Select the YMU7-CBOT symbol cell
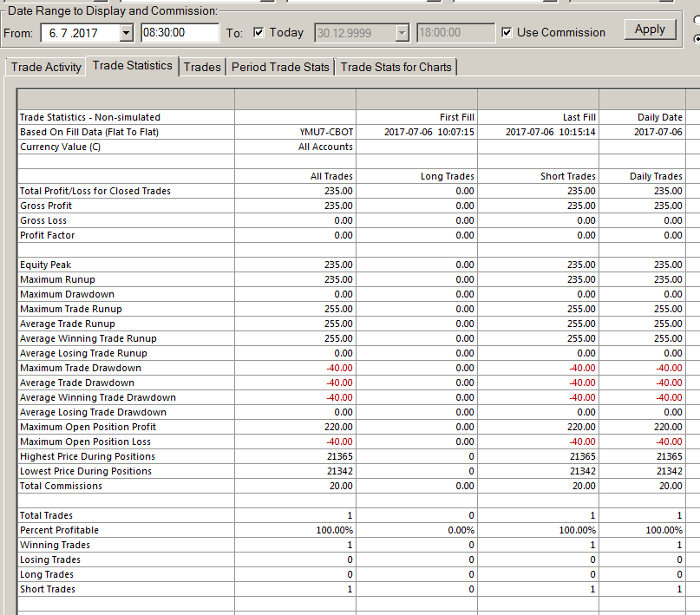Viewport: 700px width, 615px height. (x=326, y=132)
